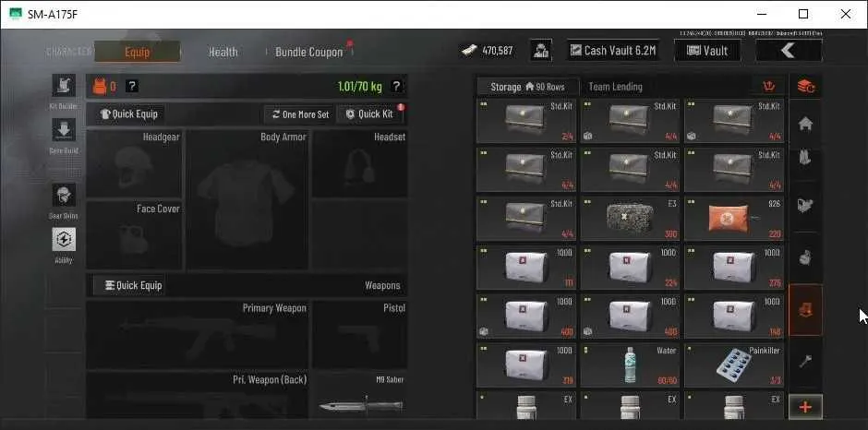868x430 pixels.
Task: Select the 1000 medkit showing 111
Action: [526, 268]
